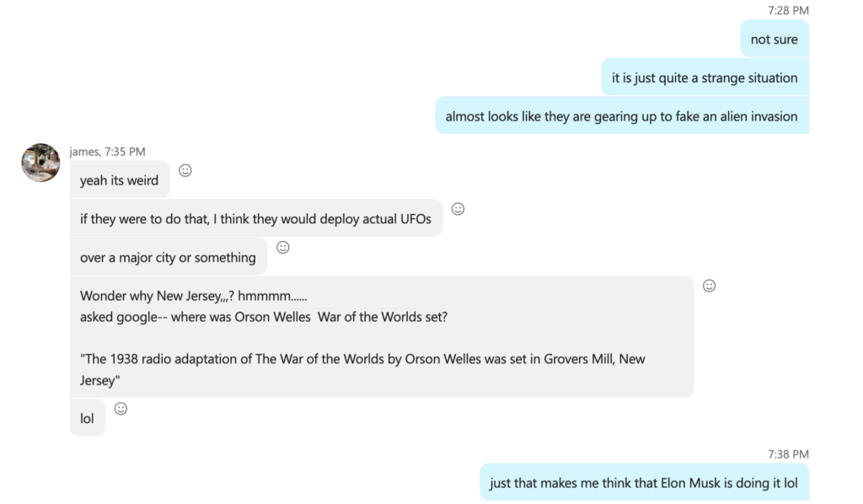863x504 pixels.
Task: React to the "yeah its weird" message
Action: pos(185,170)
